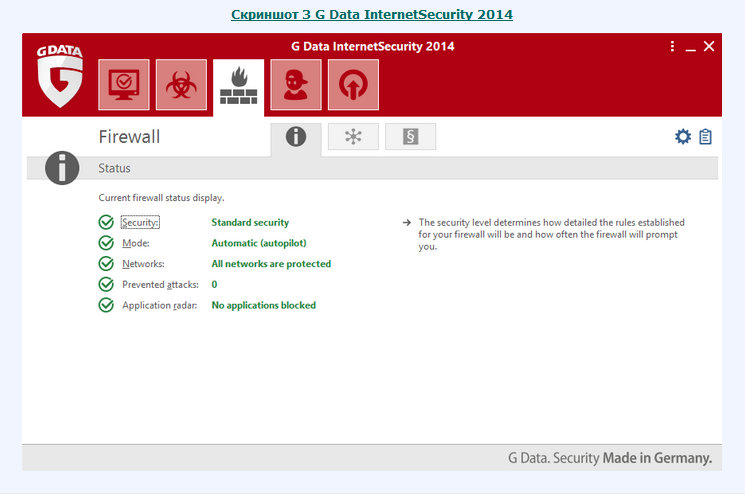This screenshot has height=495, width=745.
Task: Switch to the Rule sets paragraph tab
Action: click(411, 137)
